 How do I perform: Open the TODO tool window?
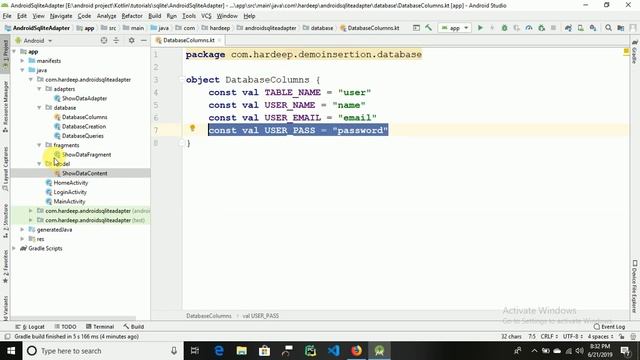coord(65,327)
